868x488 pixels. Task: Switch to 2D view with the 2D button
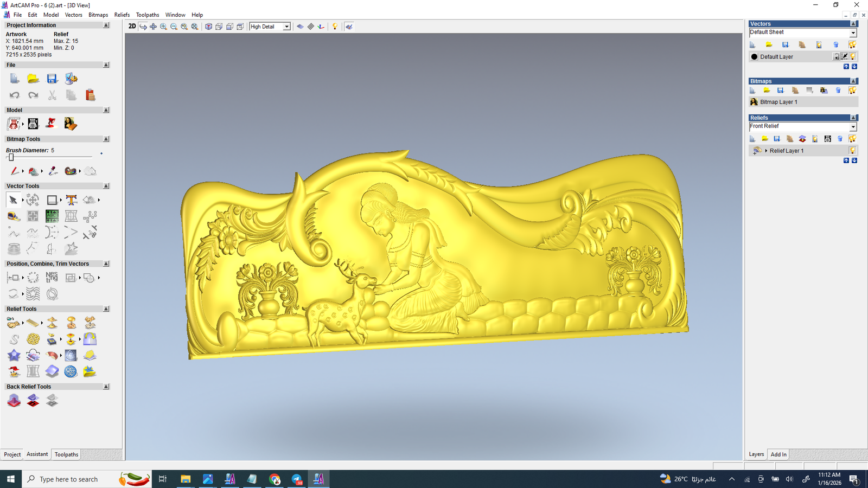[x=132, y=27]
